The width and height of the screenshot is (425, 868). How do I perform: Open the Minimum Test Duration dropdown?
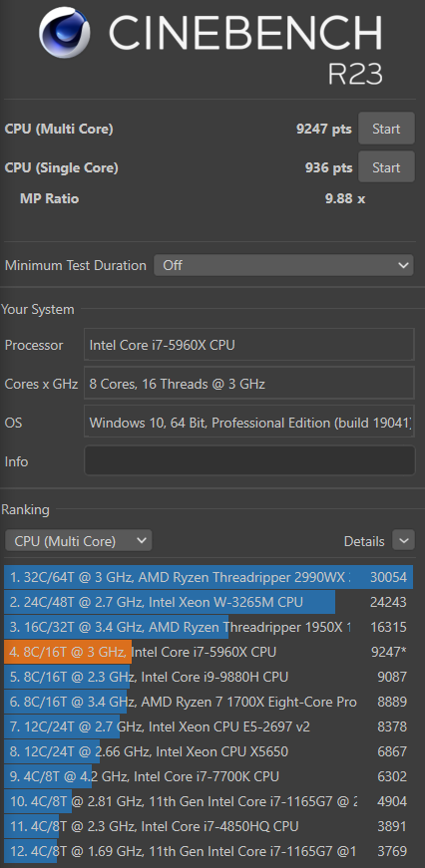(283, 265)
